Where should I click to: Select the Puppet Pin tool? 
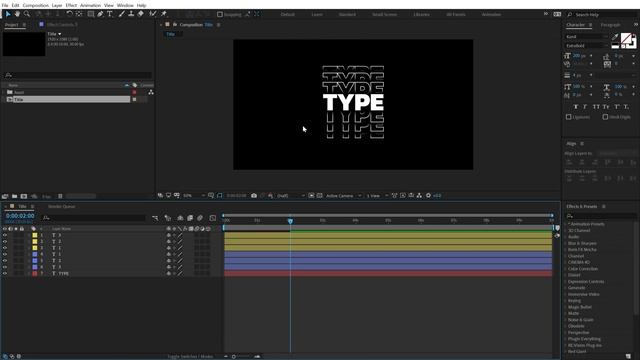(164, 14)
